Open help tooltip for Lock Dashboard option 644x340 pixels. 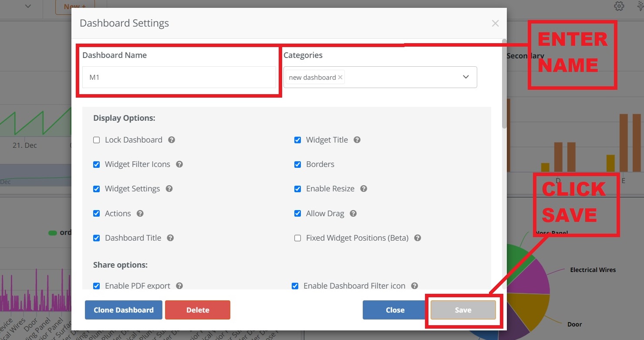click(171, 140)
